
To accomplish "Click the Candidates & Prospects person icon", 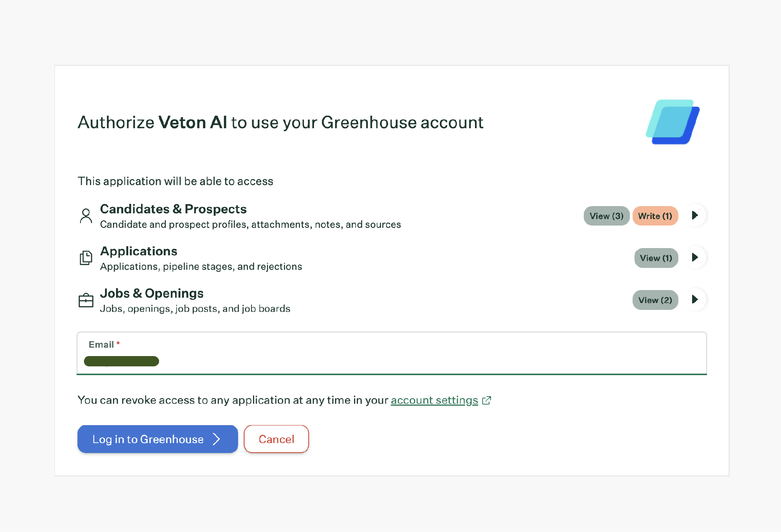I will tap(86, 216).
